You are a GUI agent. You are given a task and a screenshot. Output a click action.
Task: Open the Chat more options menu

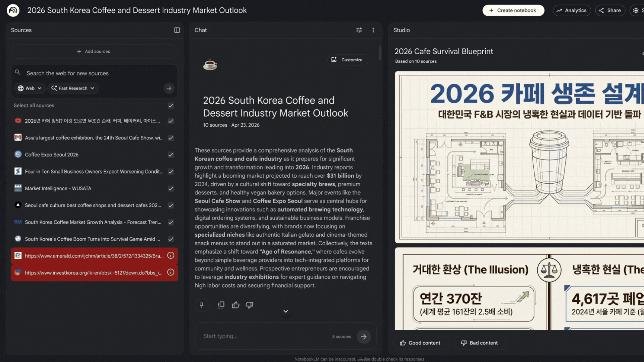point(373,30)
